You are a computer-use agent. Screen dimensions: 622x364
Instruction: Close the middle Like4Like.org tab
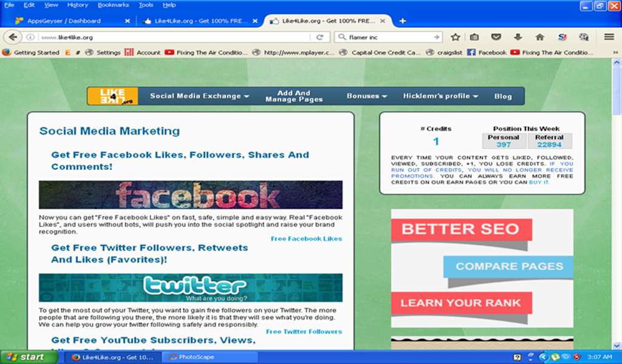255,21
